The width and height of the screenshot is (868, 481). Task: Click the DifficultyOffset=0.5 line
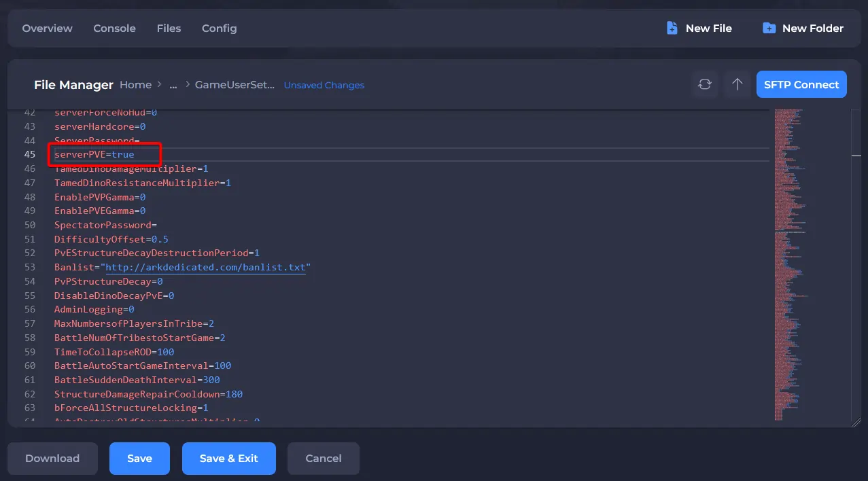pyautogui.click(x=111, y=239)
